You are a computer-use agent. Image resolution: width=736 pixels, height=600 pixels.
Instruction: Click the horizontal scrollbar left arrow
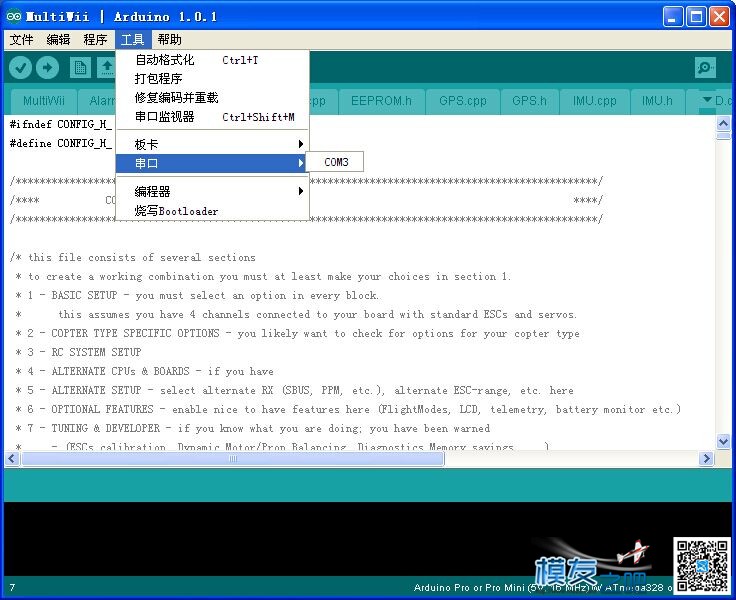pyautogui.click(x=12, y=458)
